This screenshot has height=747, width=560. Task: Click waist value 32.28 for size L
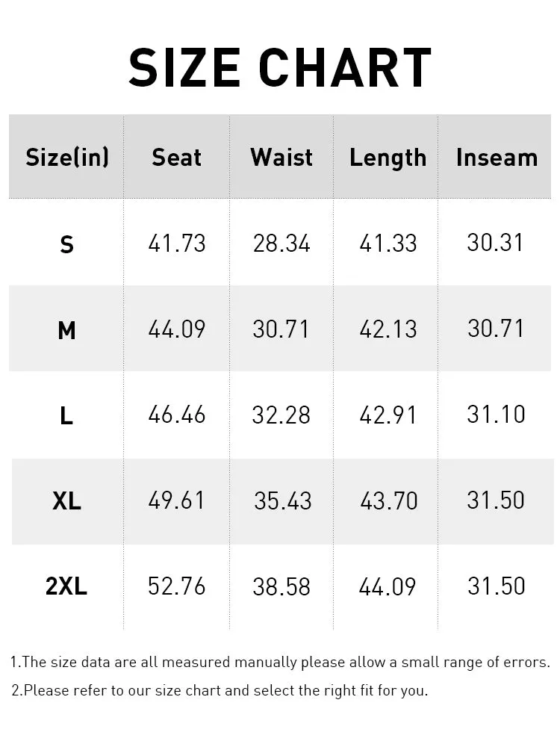coord(281,415)
